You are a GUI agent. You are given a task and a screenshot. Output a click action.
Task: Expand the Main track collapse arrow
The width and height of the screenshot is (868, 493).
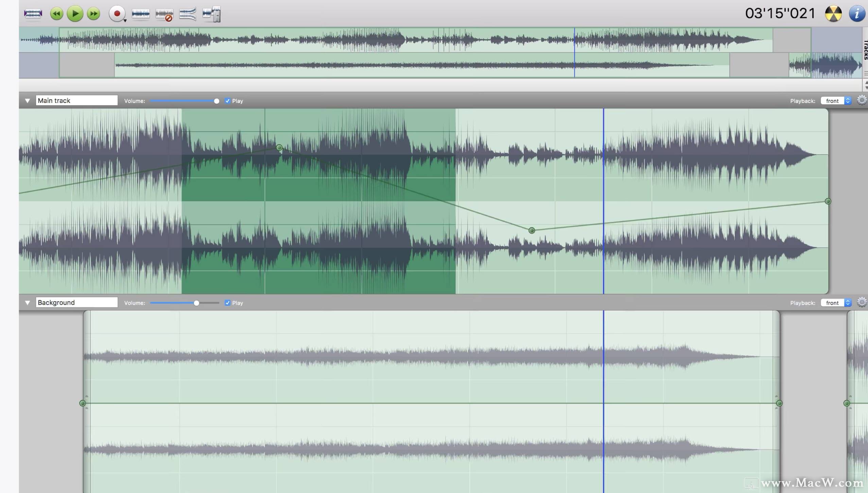tap(28, 100)
